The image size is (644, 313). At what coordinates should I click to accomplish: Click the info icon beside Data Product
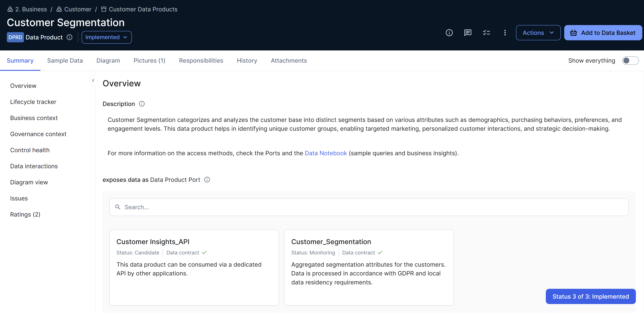coord(69,37)
